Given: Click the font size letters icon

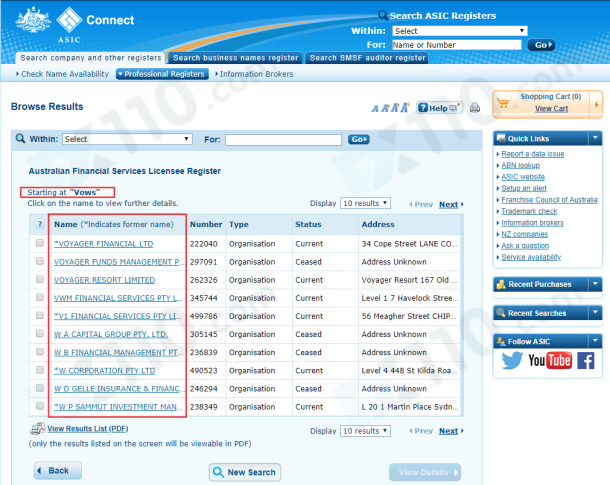Looking at the screenshot, I should coord(390,108).
